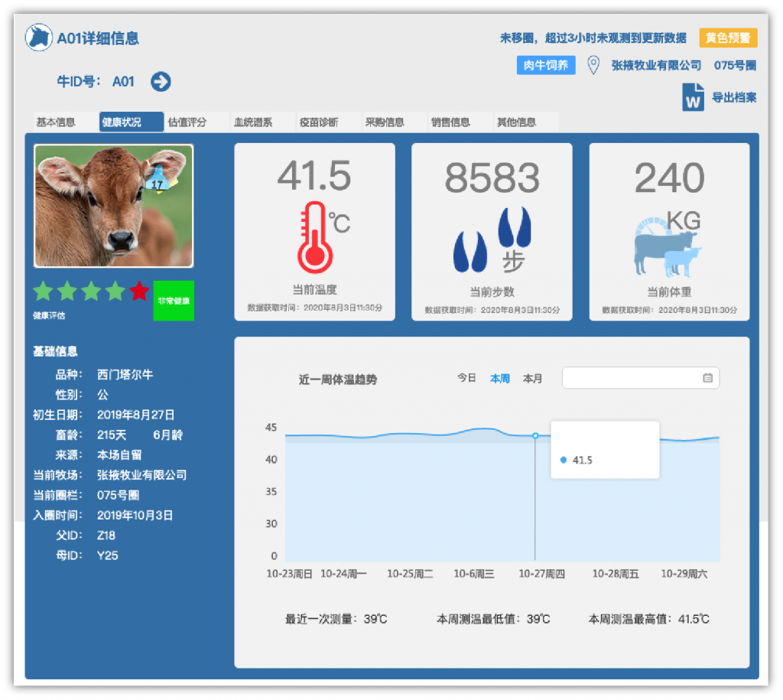Click the 近一周体温趋势 chart title
This screenshot has width=783, height=700.
coord(337,379)
